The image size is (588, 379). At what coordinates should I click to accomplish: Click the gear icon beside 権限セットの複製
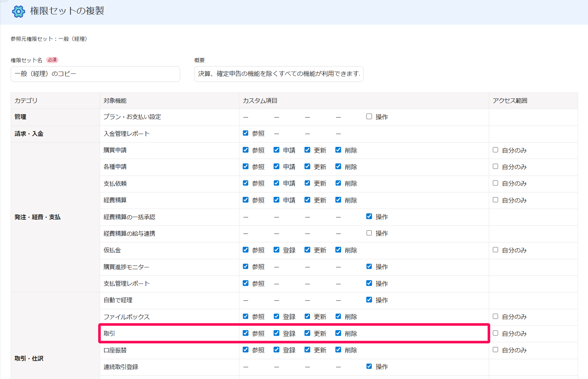tap(18, 11)
